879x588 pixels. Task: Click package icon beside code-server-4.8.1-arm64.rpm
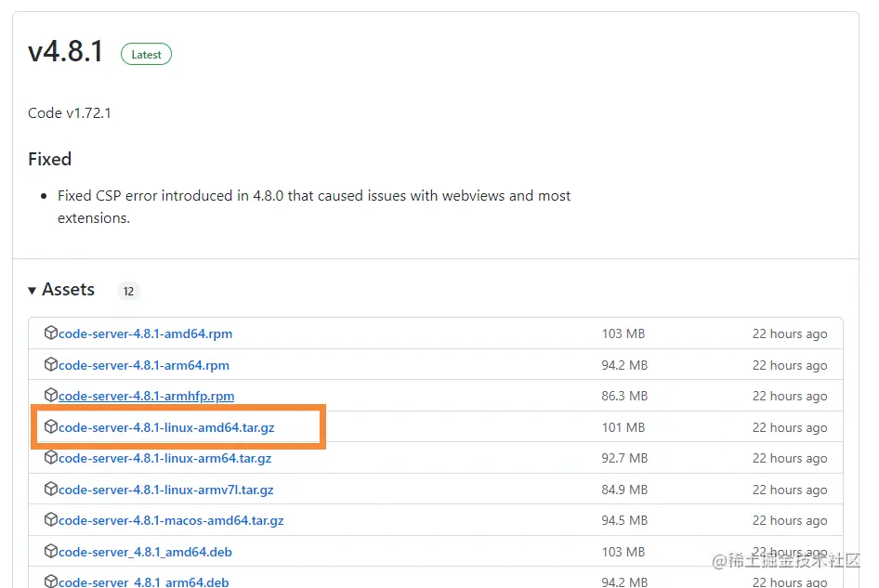(50, 364)
